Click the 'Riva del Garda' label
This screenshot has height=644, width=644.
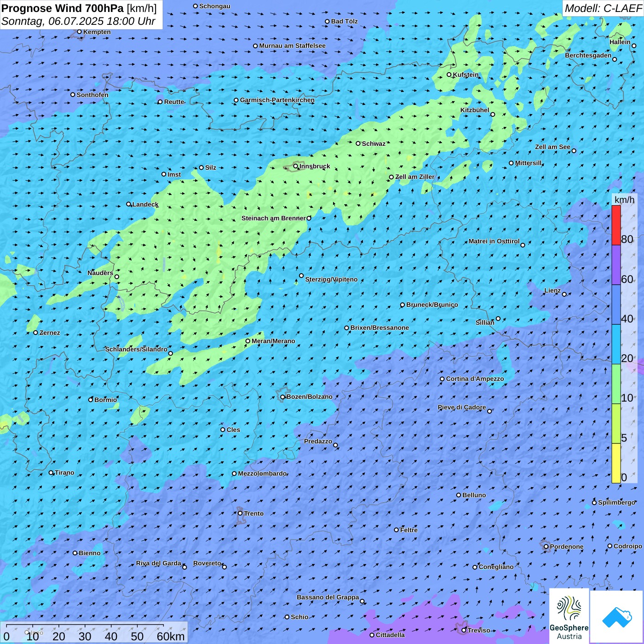tap(159, 563)
